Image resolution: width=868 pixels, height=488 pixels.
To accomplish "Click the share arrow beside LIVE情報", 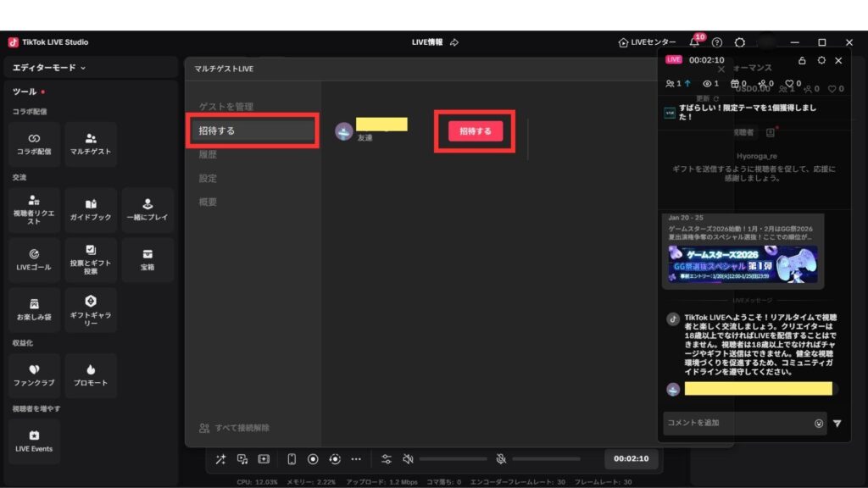I will point(454,42).
